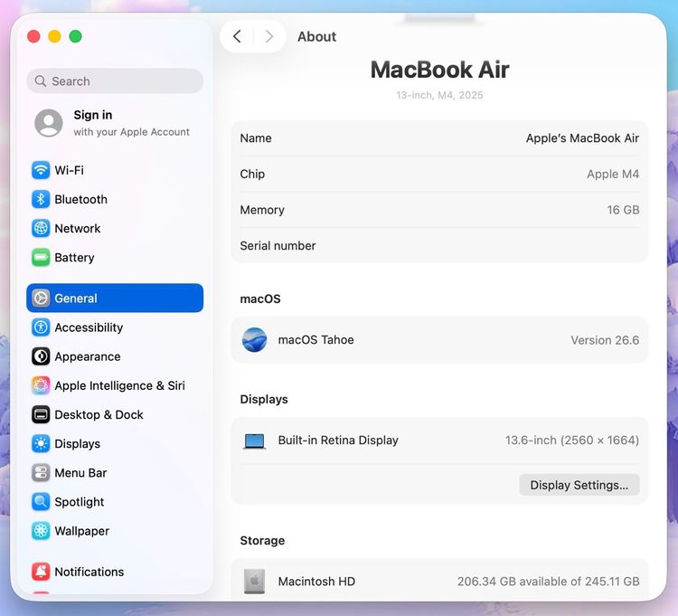Click the Desktop & Dock icon

tap(41, 414)
